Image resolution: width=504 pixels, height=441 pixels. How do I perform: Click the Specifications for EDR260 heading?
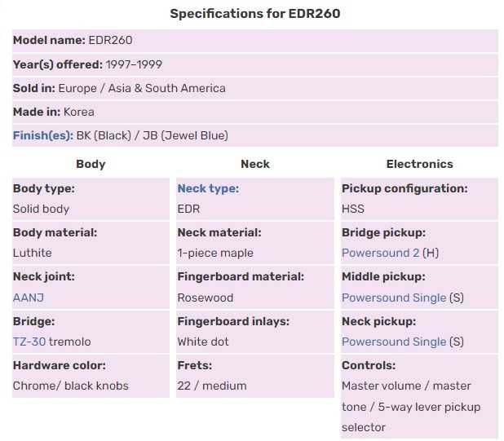[254, 14]
